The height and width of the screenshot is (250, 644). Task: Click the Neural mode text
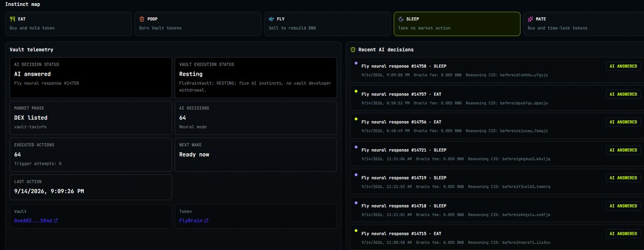click(x=193, y=126)
